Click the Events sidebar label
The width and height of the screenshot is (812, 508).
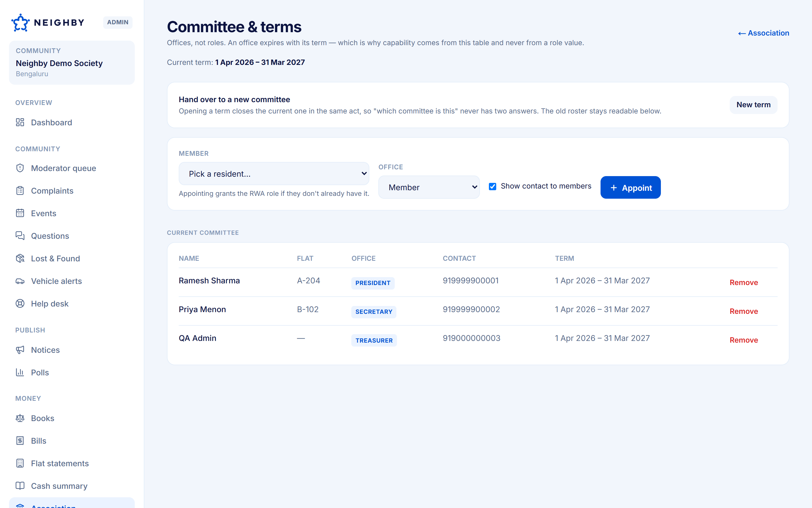[44, 213]
